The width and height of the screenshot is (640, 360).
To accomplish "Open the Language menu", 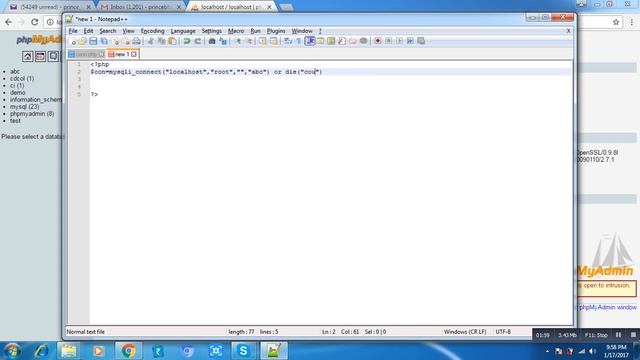I will pyautogui.click(x=183, y=31).
